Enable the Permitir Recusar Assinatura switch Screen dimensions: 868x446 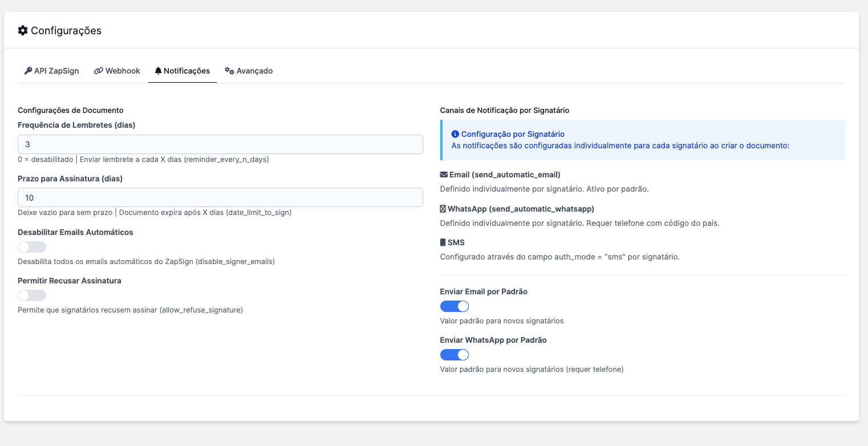point(31,295)
